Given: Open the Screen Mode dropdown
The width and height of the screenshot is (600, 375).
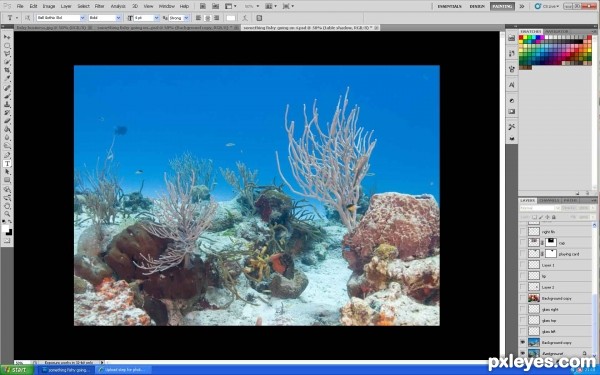Looking at the screenshot, I should pyautogui.click(x=288, y=6).
